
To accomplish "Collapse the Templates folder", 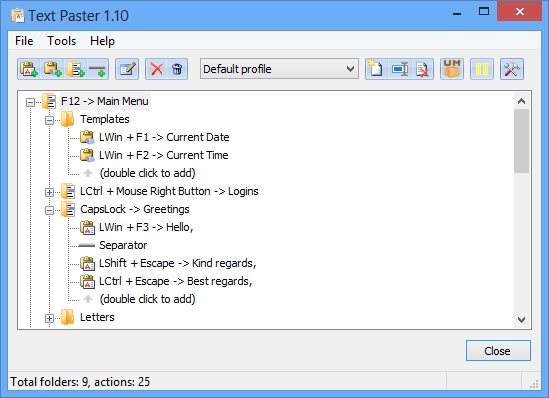I will pyautogui.click(x=49, y=120).
